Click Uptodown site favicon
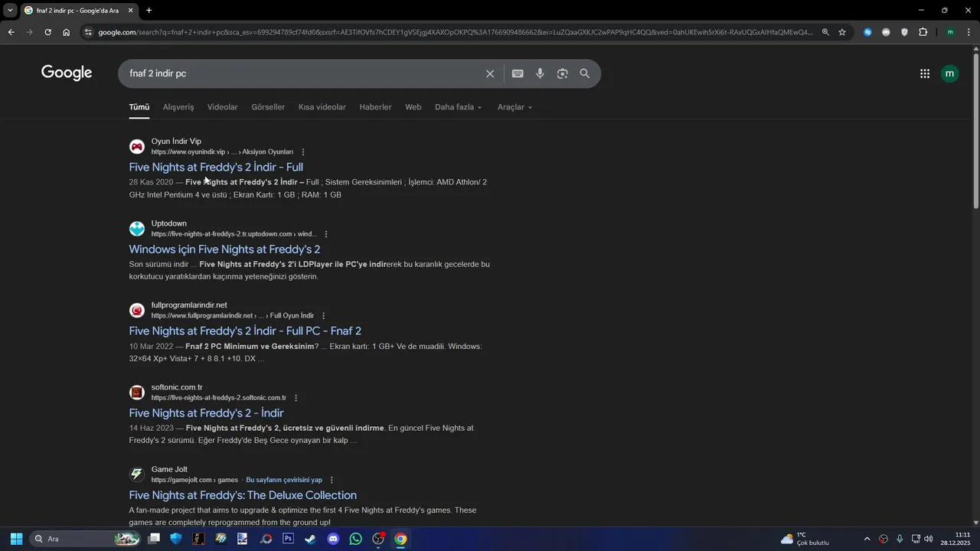Viewport: 980px width, 551px height. point(137,228)
